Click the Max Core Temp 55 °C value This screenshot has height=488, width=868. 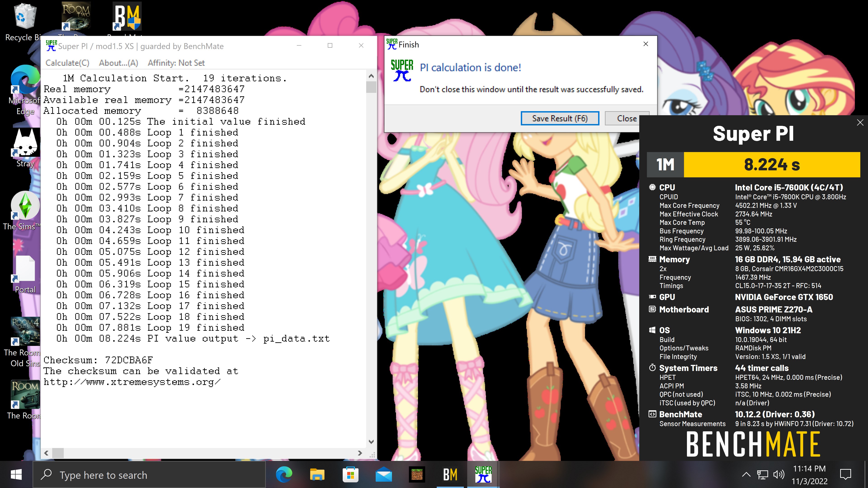point(743,223)
